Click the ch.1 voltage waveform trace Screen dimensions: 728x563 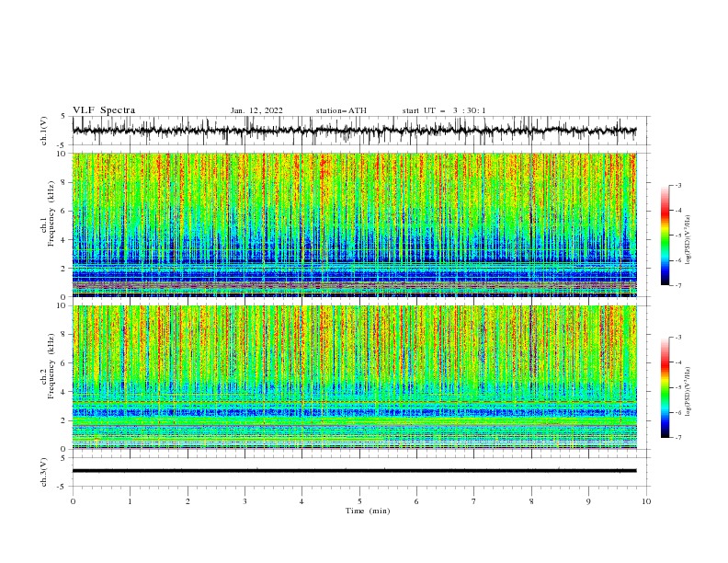click(354, 130)
